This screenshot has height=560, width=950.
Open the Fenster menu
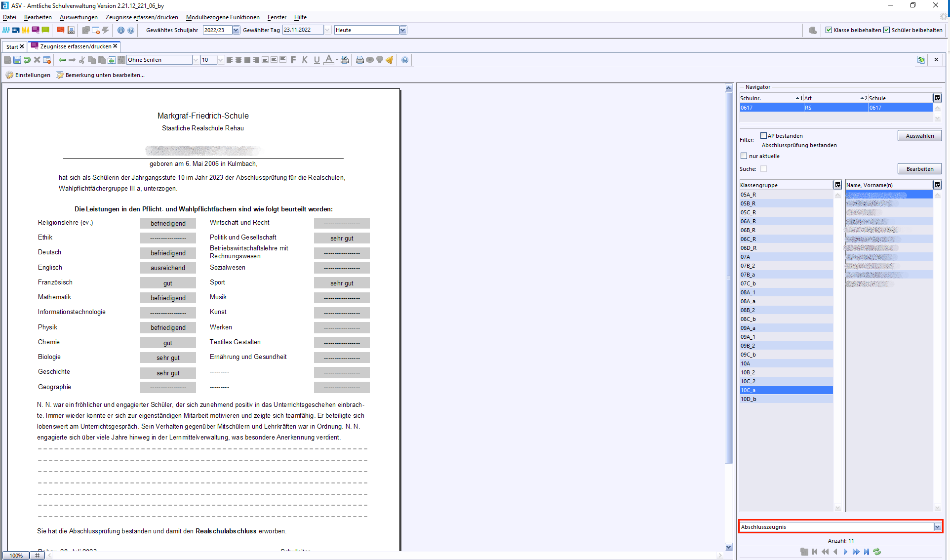pos(277,17)
